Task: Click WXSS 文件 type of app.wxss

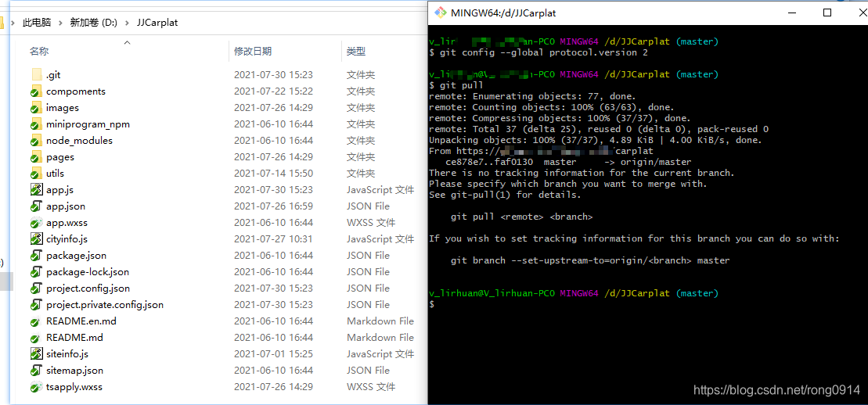Action: [371, 223]
